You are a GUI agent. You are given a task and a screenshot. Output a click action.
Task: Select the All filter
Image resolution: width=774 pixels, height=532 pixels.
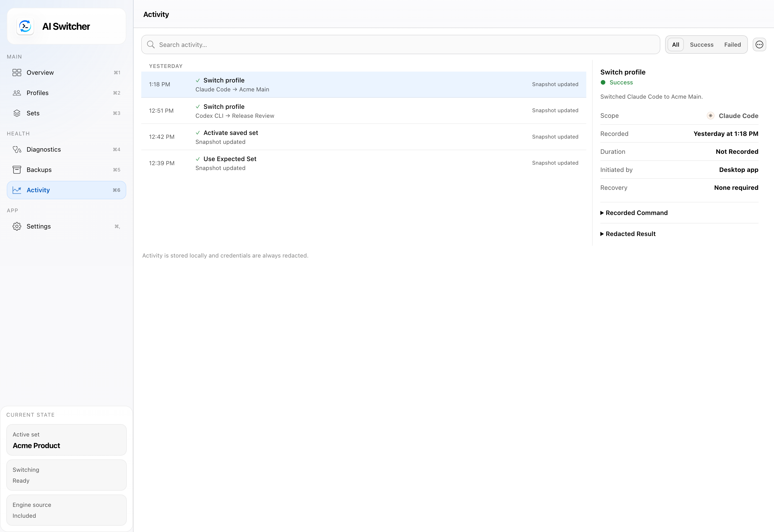pos(675,45)
